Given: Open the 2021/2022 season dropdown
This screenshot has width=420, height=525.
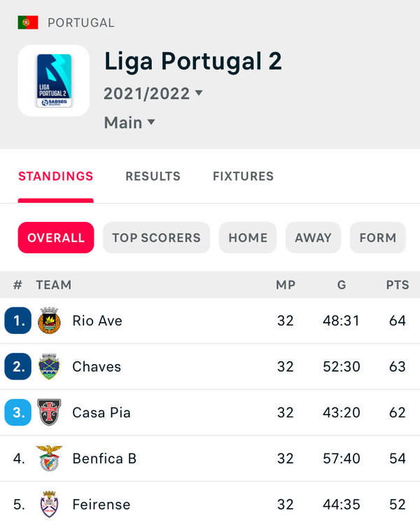Looking at the screenshot, I should pyautogui.click(x=153, y=93).
